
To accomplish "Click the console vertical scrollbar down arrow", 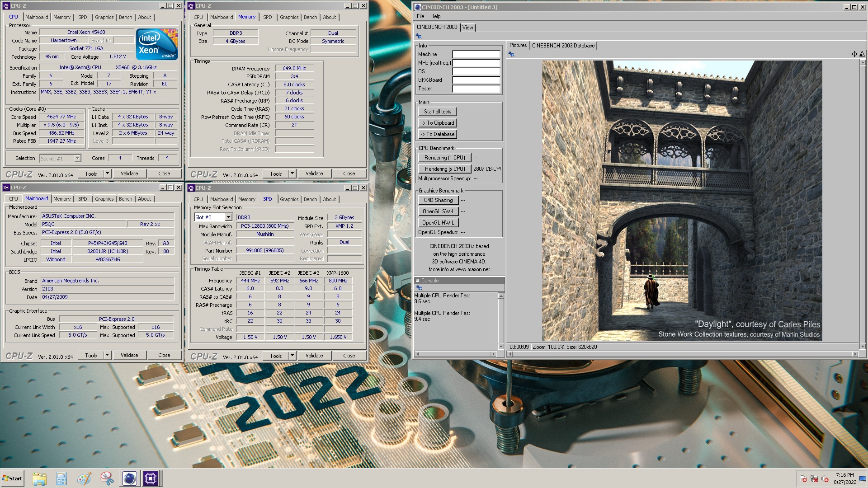I will click(x=500, y=347).
